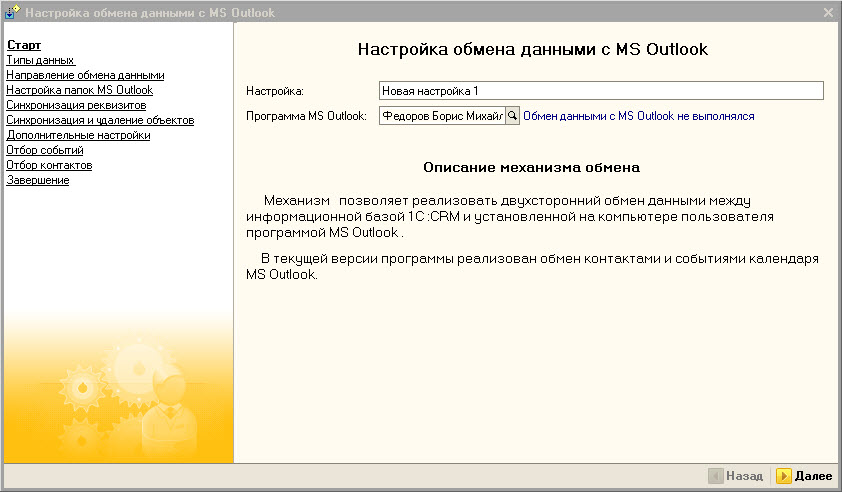This screenshot has width=842, height=492.
Task: Navigate to Отбор контактов step
Action: (x=49, y=165)
